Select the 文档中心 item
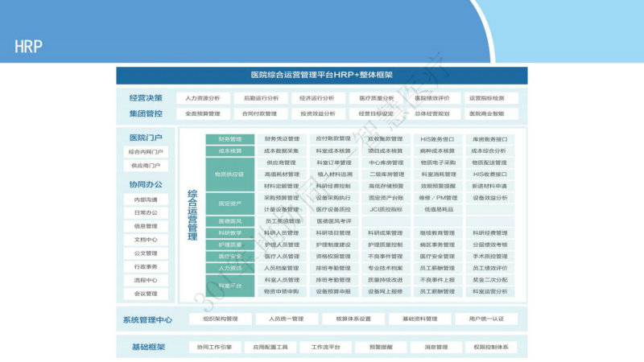This screenshot has height=362, width=644. [x=146, y=240]
